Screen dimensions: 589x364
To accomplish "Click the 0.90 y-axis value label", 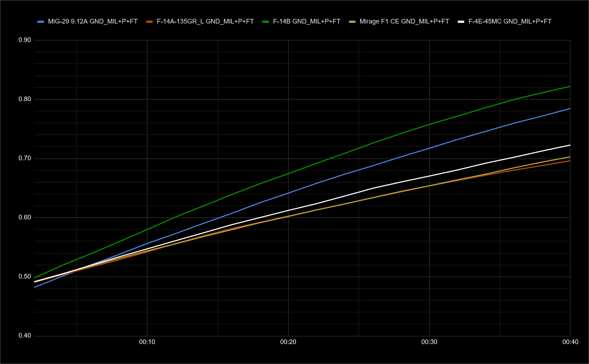I will (25, 40).
